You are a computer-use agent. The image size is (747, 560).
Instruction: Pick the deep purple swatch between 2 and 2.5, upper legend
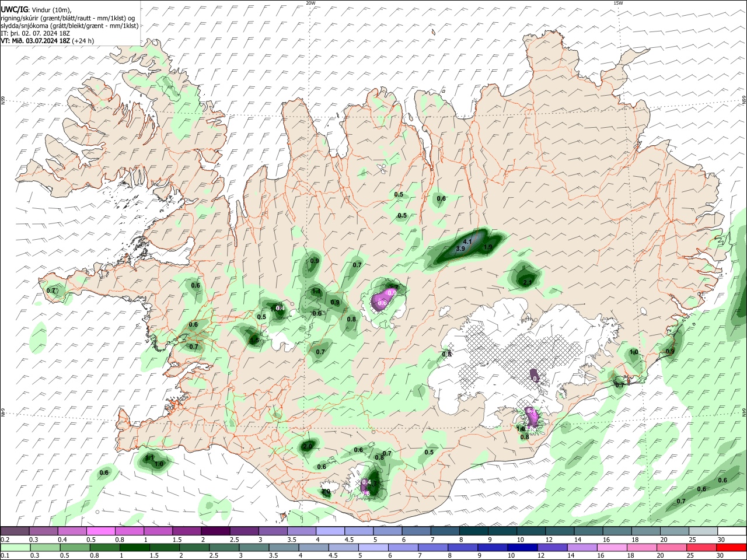coord(216,531)
